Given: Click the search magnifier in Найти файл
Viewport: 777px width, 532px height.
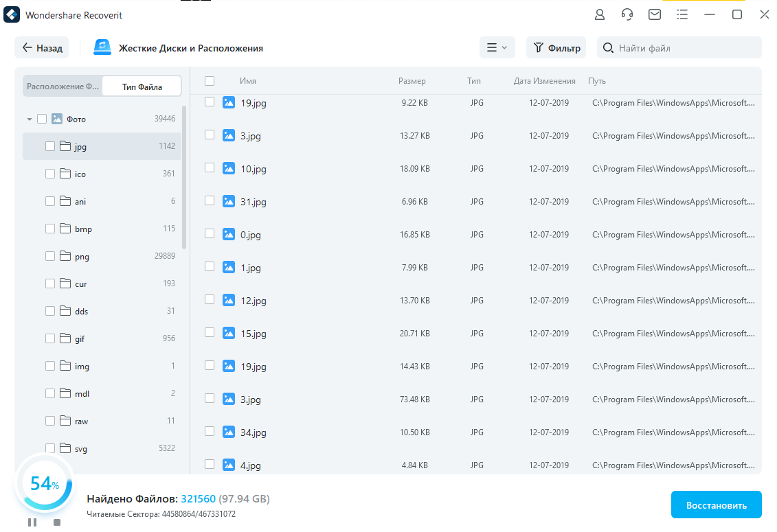Looking at the screenshot, I should coord(606,47).
